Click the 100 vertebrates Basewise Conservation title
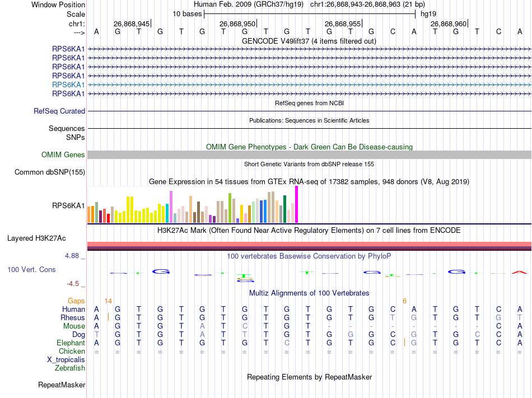This screenshot has width=532, height=398. pyautogui.click(x=309, y=256)
